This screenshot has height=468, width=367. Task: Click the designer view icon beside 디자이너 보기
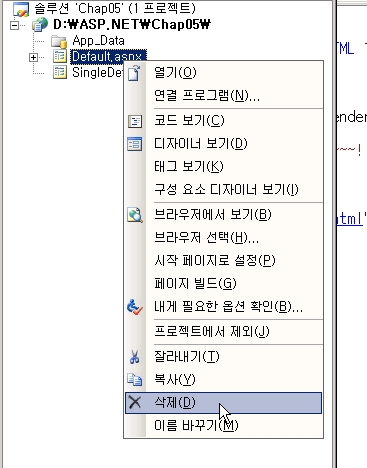tap(135, 144)
